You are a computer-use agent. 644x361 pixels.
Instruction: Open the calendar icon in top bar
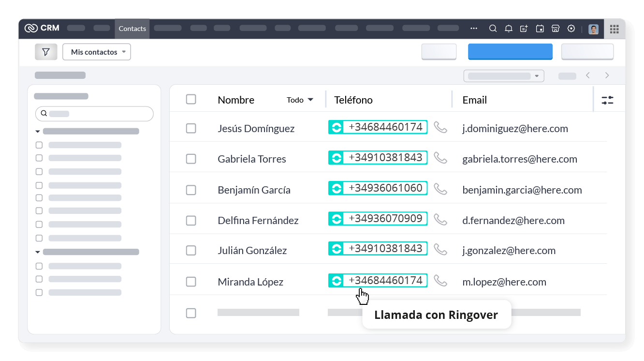tap(539, 29)
